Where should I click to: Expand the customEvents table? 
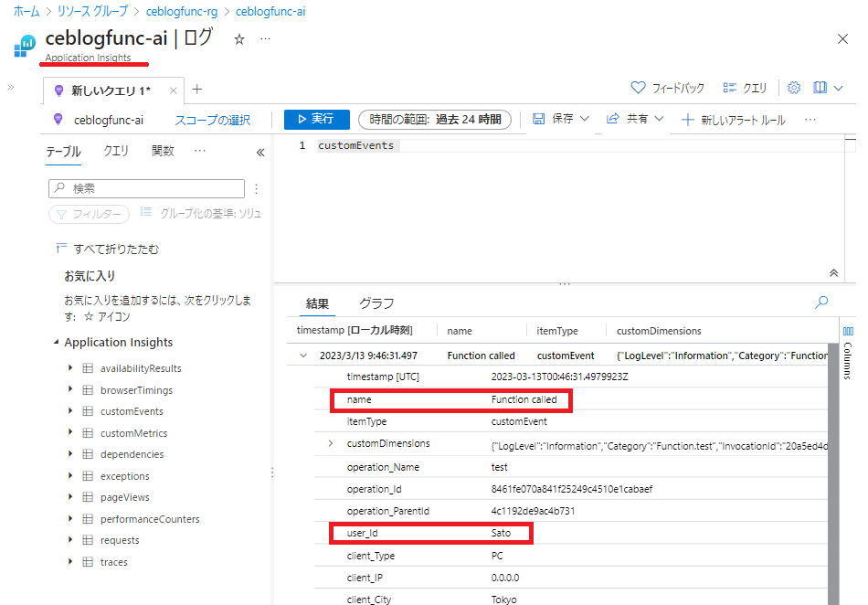[x=70, y=411]
